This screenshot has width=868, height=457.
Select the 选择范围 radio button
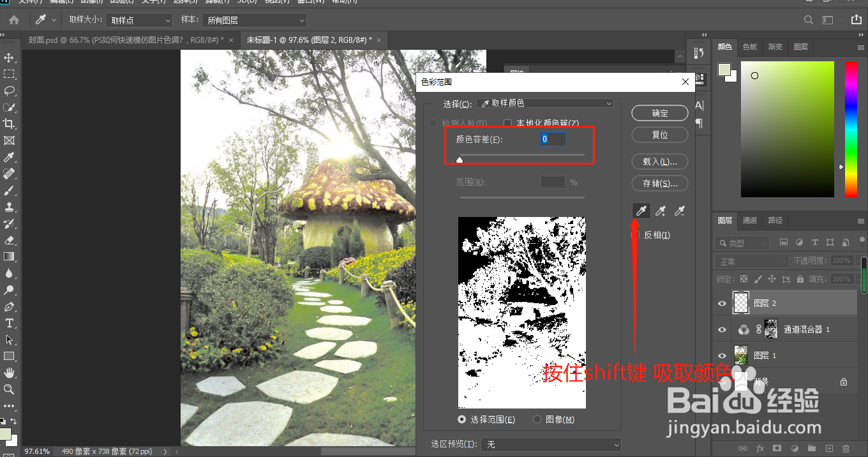(462, 419)
